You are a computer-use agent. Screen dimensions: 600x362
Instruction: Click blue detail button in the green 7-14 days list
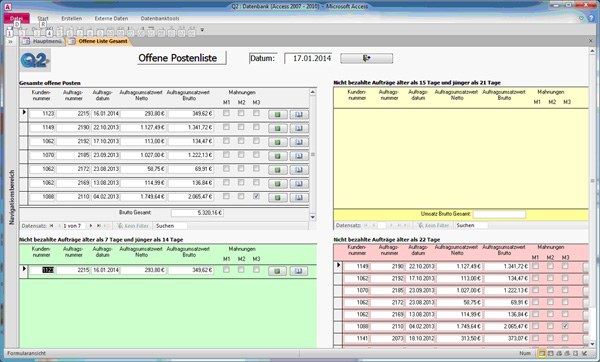(x=299, y=271)
